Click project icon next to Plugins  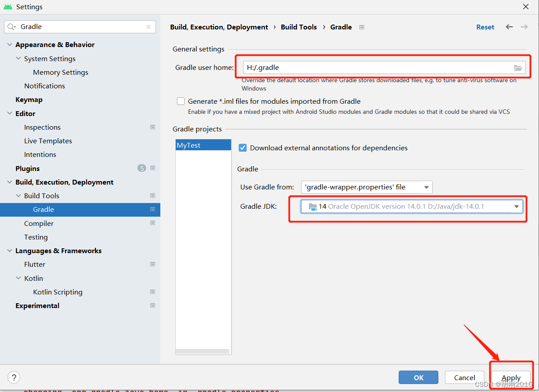[152, 168]
